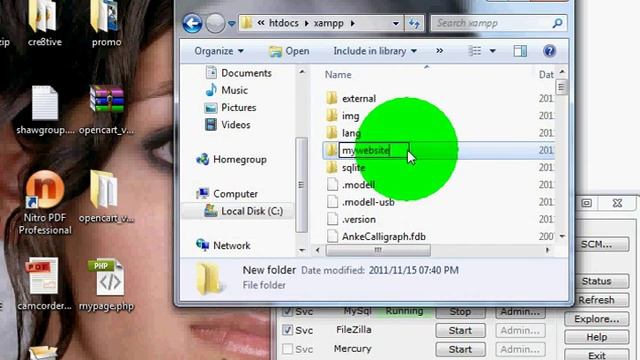
Task: Select the .modell file icon
Action: [x=333, y=184]
